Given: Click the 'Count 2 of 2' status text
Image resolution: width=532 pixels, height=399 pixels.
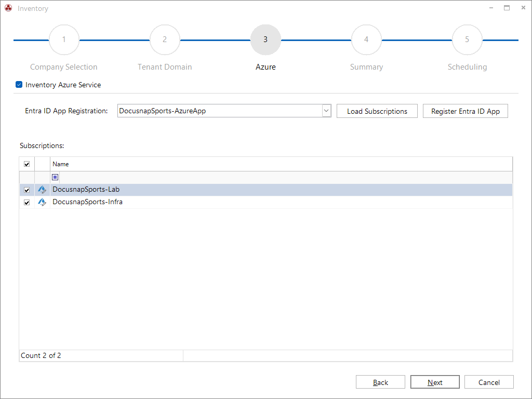Looking at the screenshot, I should 41,355.
